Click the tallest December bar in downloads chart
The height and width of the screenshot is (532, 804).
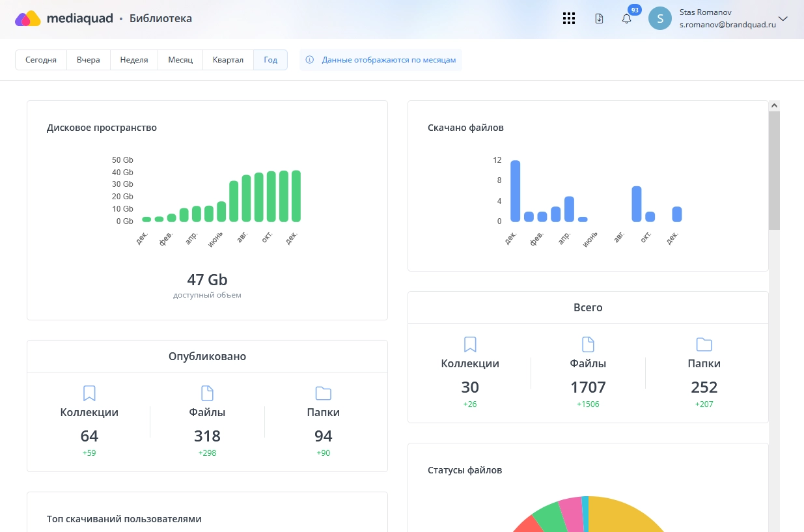[515, 191]
